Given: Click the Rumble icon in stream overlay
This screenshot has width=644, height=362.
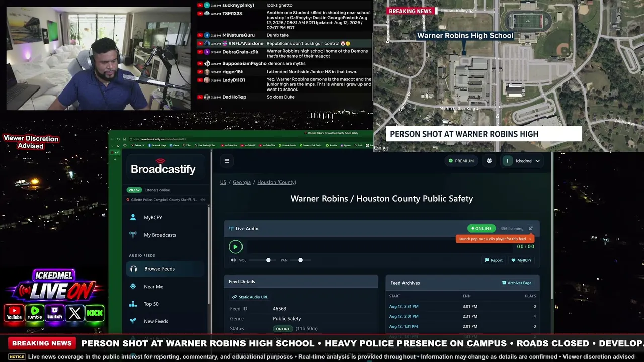Looking at the screenshot, I should (34, 313).
